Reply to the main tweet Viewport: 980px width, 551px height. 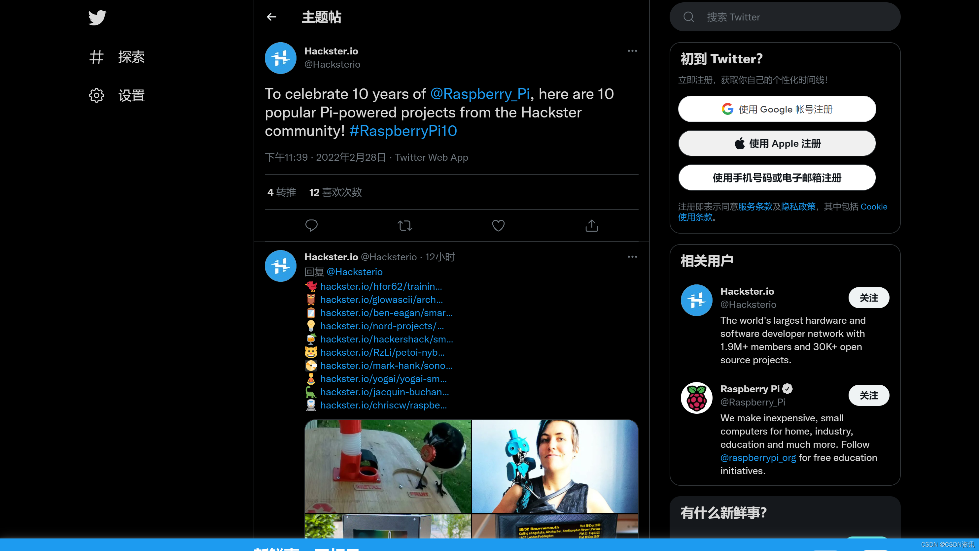[x=311, y=225]
